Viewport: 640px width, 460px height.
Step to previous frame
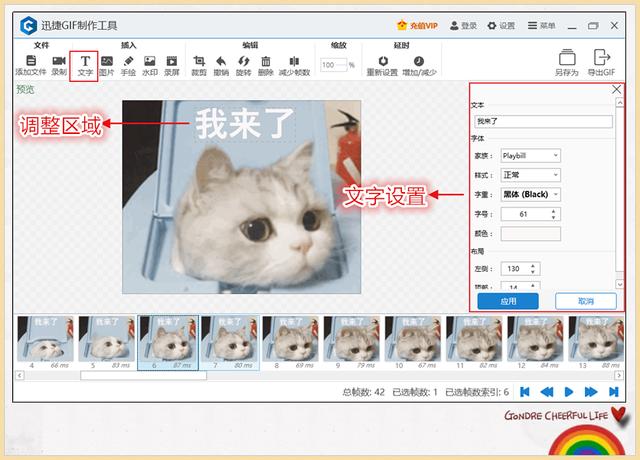[x=547, y=392]
